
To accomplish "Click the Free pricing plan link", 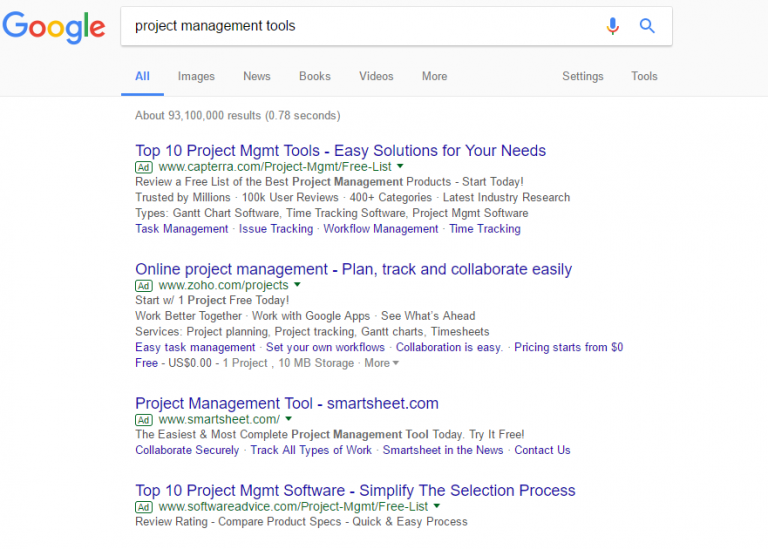I will (146, 363).
